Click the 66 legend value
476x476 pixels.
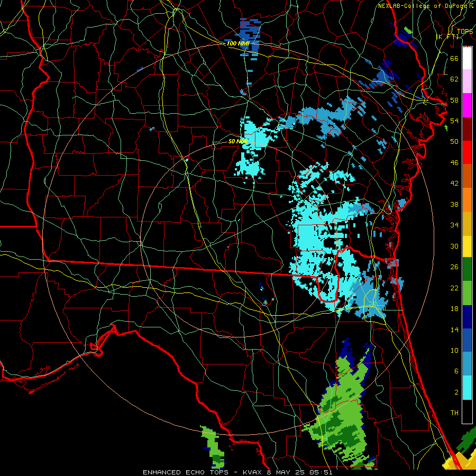tap(454, 58)
